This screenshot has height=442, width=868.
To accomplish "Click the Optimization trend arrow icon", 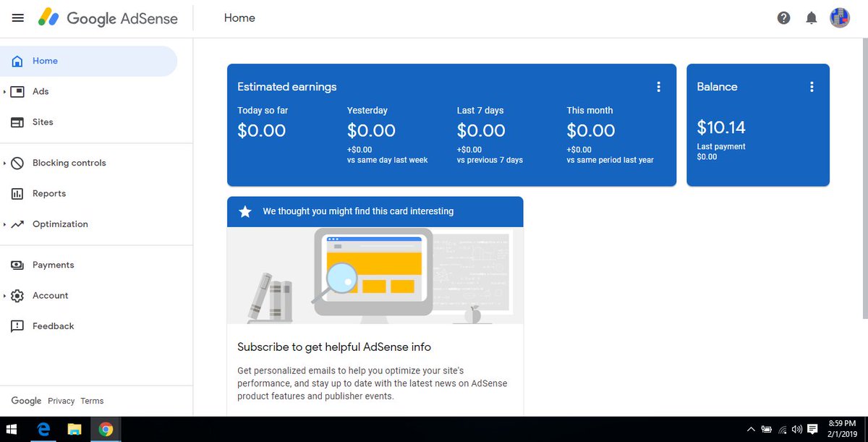I will [17, 224].
